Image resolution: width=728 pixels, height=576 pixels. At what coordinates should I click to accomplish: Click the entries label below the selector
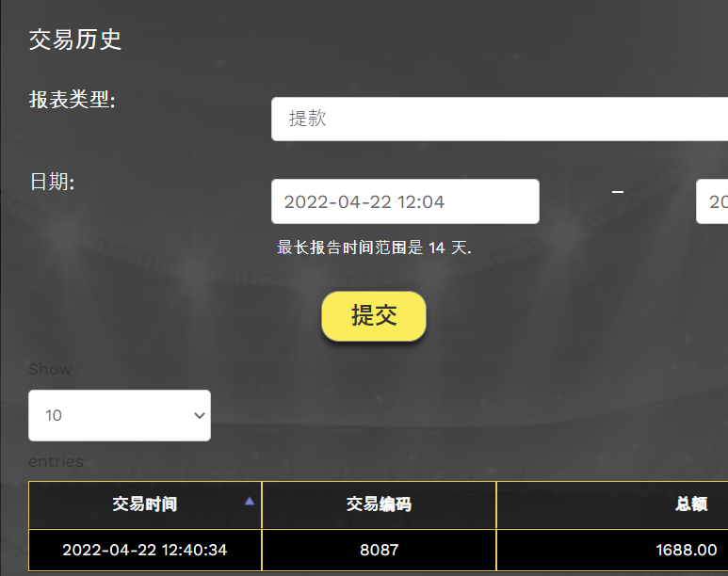point(56,461)
